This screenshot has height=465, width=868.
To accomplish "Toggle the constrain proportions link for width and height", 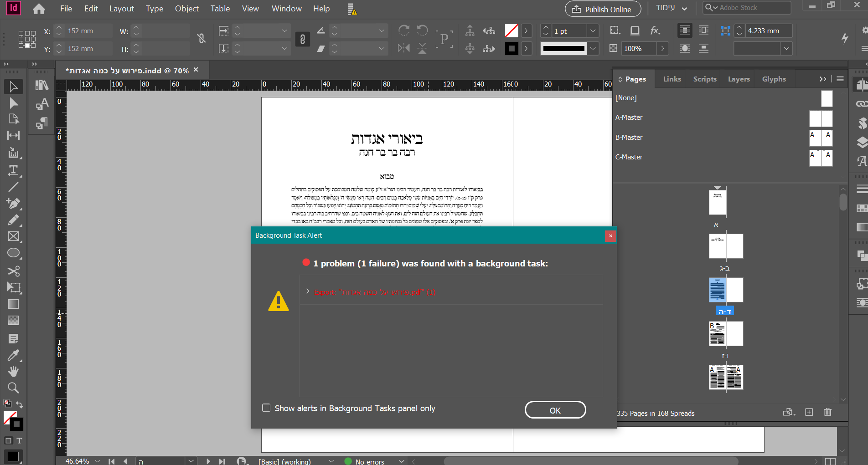I will click(201, 39).
